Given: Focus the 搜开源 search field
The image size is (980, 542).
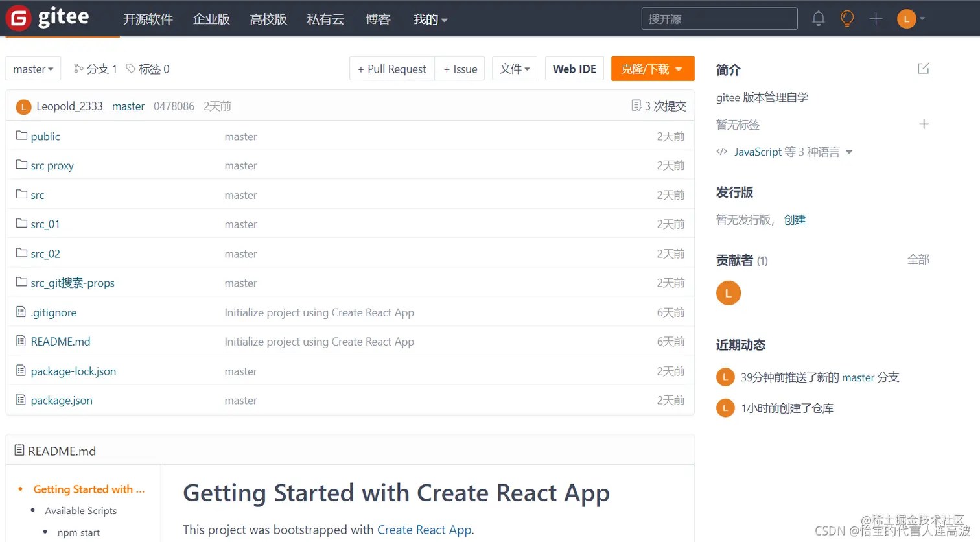Looking at the screenshot, I should (x=719, y=19).
